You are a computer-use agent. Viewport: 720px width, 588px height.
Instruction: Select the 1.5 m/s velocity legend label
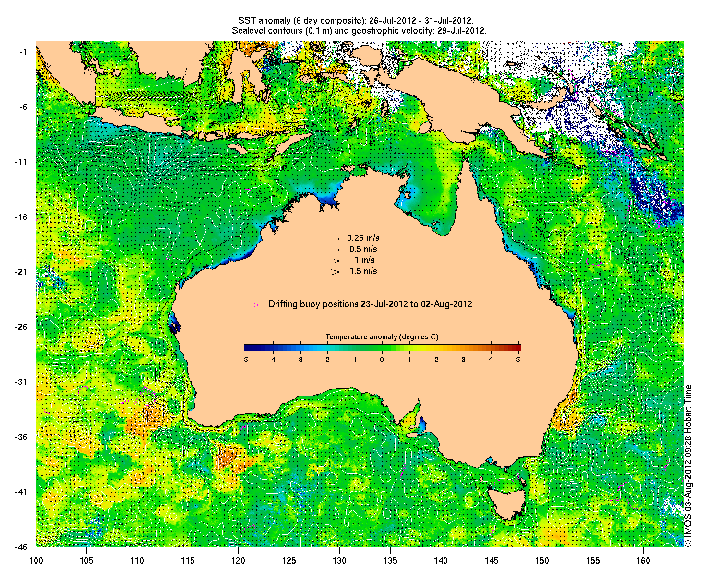click(363, 271)
